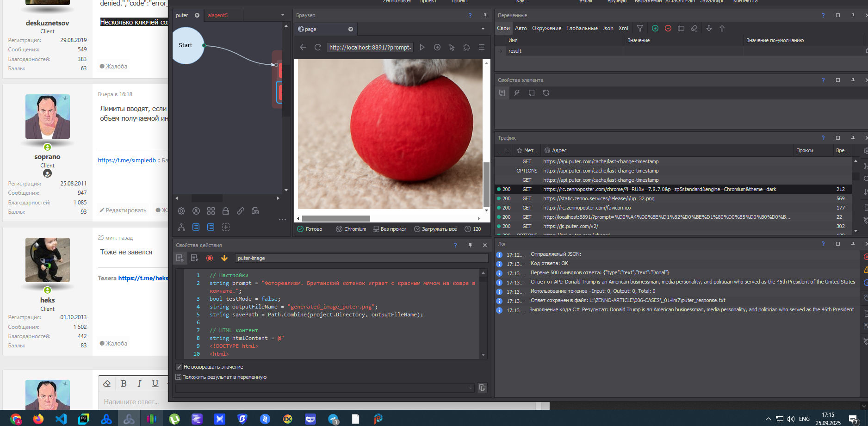The image size is (868, 426).
Task: Click the browser URL address field
Action: point(370,47)
